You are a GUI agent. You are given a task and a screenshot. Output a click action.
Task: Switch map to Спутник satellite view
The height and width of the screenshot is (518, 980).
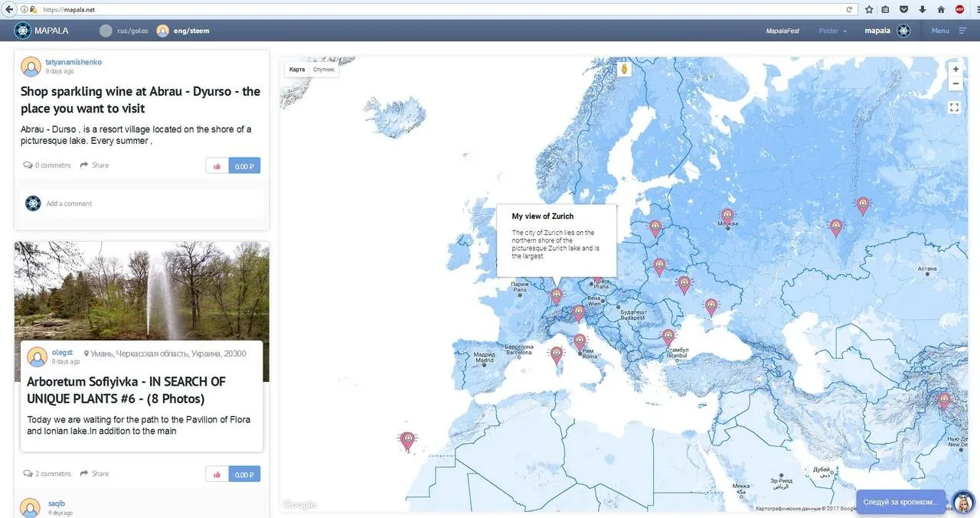pos(324,70)
